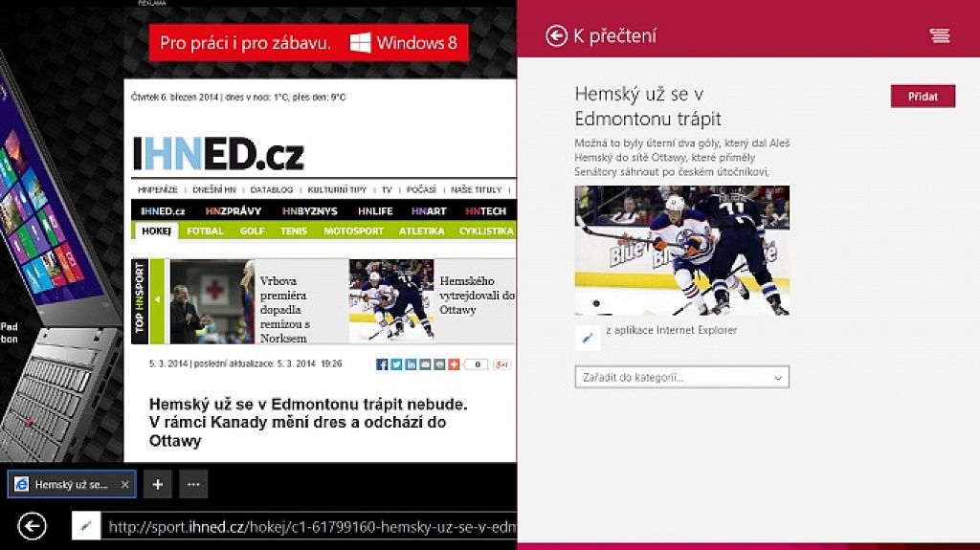Image resolution: width=980 pixels, height=550 pixels.
Task: Open the tab tools ellipsis menu
Action: pyautogui.click(x=193, y=484)
